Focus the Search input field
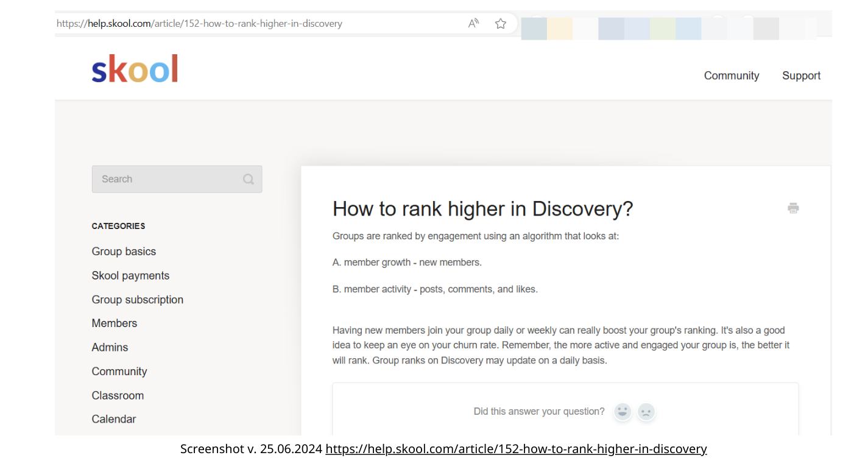868x472 pixels. coord(177,179)
